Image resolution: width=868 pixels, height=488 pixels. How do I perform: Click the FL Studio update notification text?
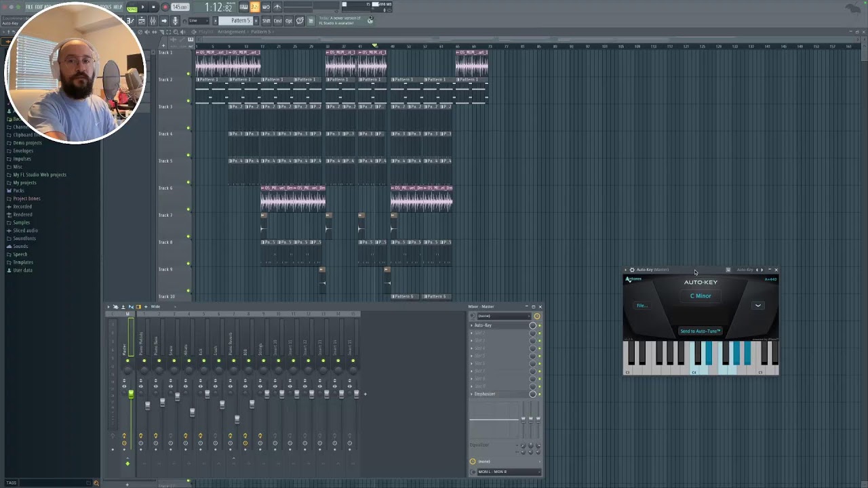coord(340,21)
